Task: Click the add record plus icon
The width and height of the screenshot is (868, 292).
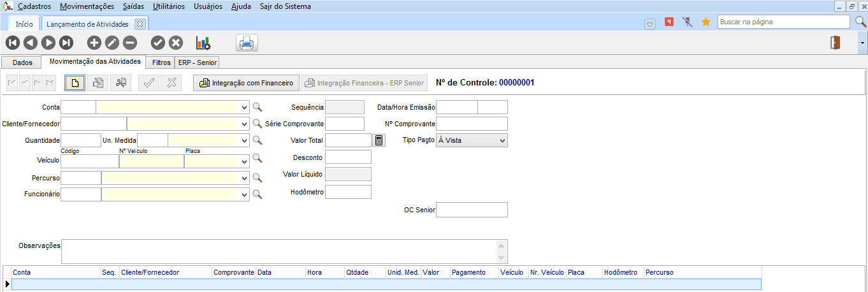Action: [x=94, y=43]
